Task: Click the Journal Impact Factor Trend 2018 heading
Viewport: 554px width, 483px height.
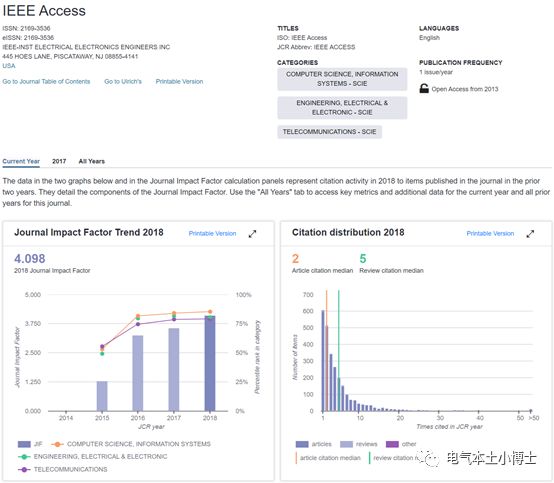Action: tap(89, 232)
